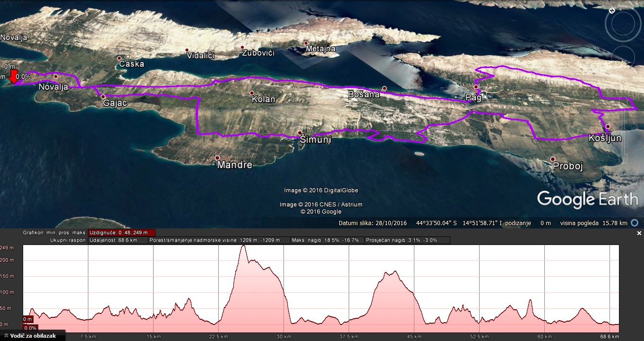Viewport: 644px width, 341px height.
Task: Click the Košljun placemark dot
Action: (608, 126)
